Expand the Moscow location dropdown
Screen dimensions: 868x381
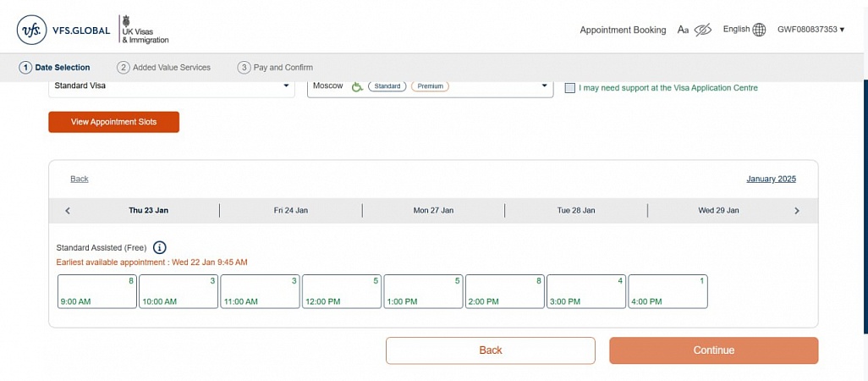pos(544,86)
